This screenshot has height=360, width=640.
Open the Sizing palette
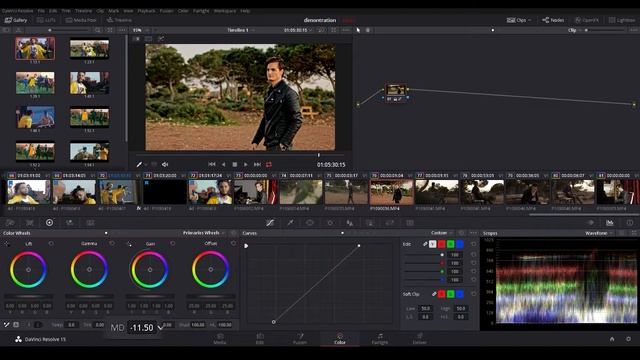pyautogui.click(x=390, y=223)
